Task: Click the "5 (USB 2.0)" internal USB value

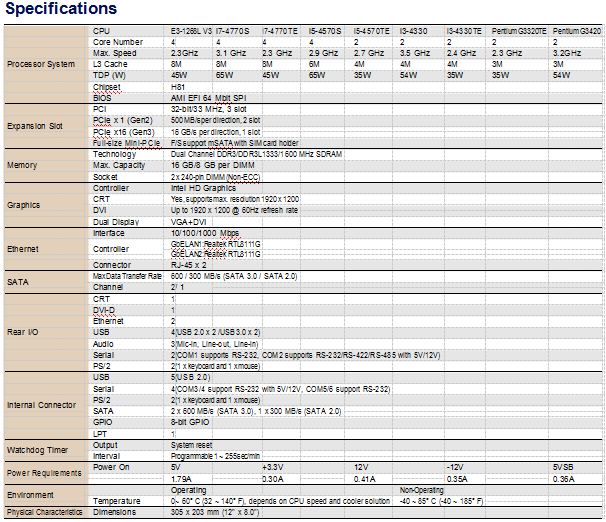Action: 191,377
